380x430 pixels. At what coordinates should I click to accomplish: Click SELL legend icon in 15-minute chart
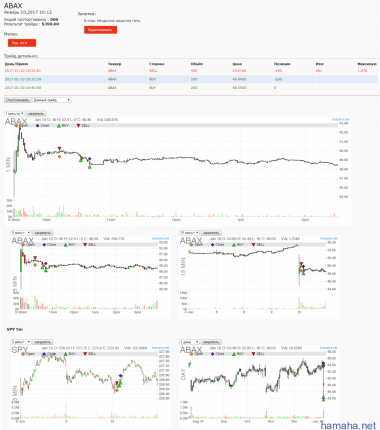[x=253, y=245]
